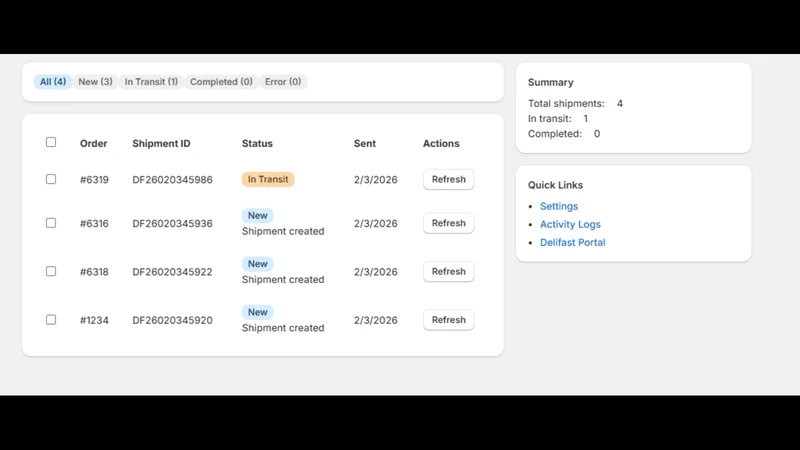Switch to the New (3) tab
This screenshot has width=800, height=450.
95,82
